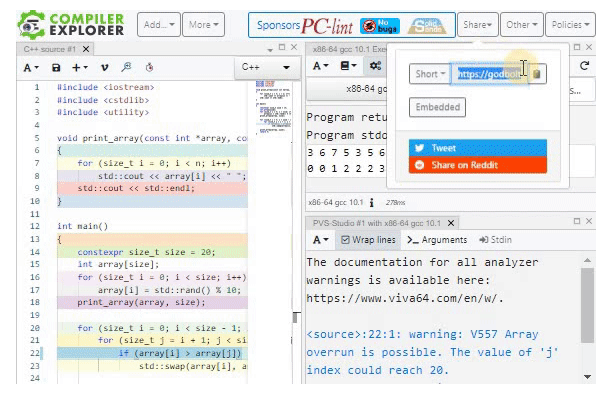Click the code minimap thumbnail
This screenshot has width=612, height=400.
click(x=273, y=107)
